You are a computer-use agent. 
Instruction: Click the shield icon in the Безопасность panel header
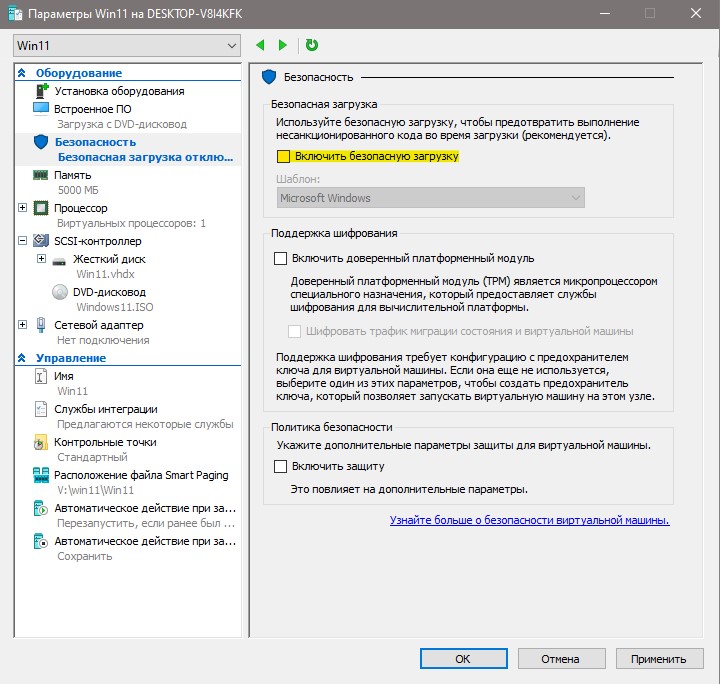pos(269,77)
